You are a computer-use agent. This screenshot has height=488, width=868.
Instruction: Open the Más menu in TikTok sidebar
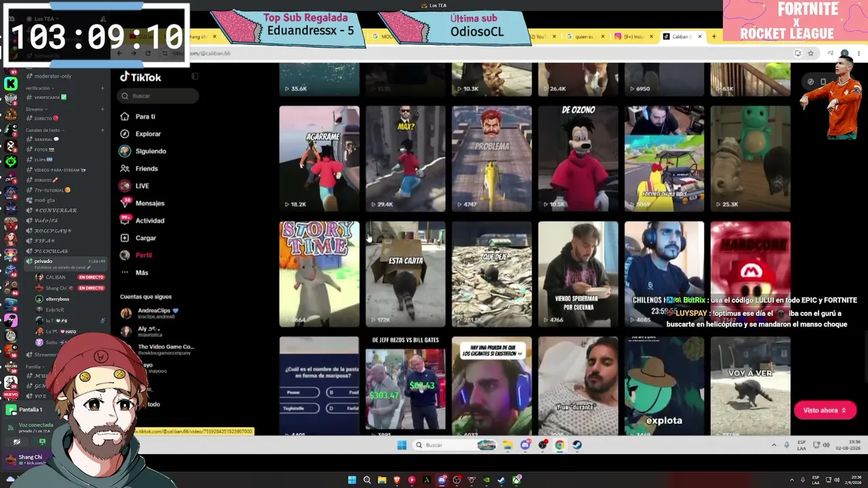click(134, 272)
